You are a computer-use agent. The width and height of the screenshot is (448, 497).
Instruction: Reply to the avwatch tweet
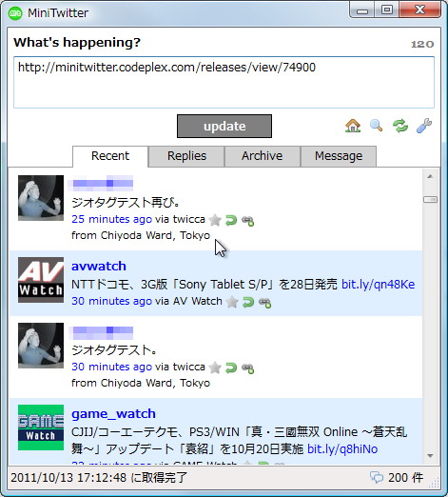pyautogui.click(x=248, y=302)
